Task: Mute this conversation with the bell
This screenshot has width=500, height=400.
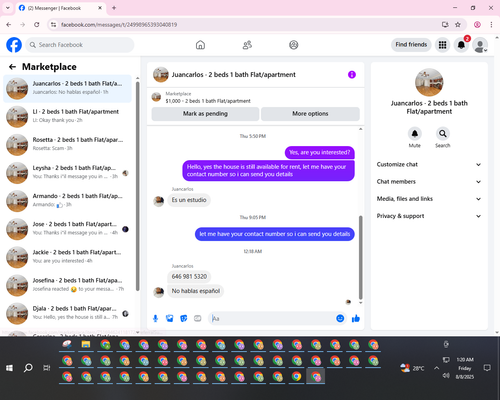Action: [415, 134]
